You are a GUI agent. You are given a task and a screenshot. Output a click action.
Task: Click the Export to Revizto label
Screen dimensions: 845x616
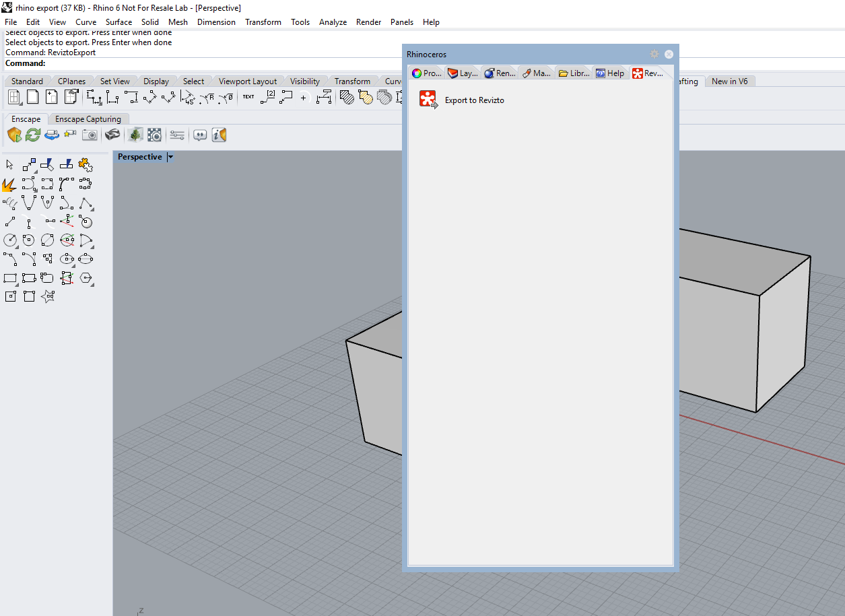tap(474, 100)
